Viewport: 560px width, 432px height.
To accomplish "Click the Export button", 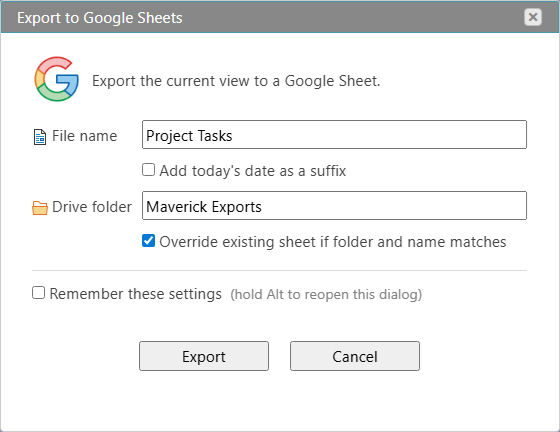I will [204, 356].
